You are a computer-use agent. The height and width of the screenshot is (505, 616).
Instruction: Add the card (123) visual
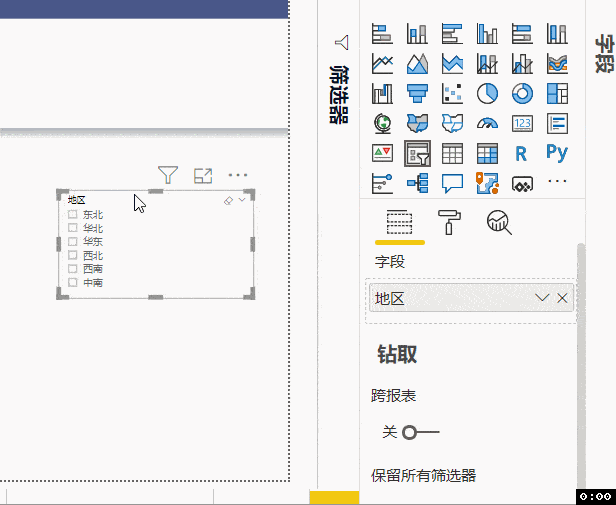522,123
